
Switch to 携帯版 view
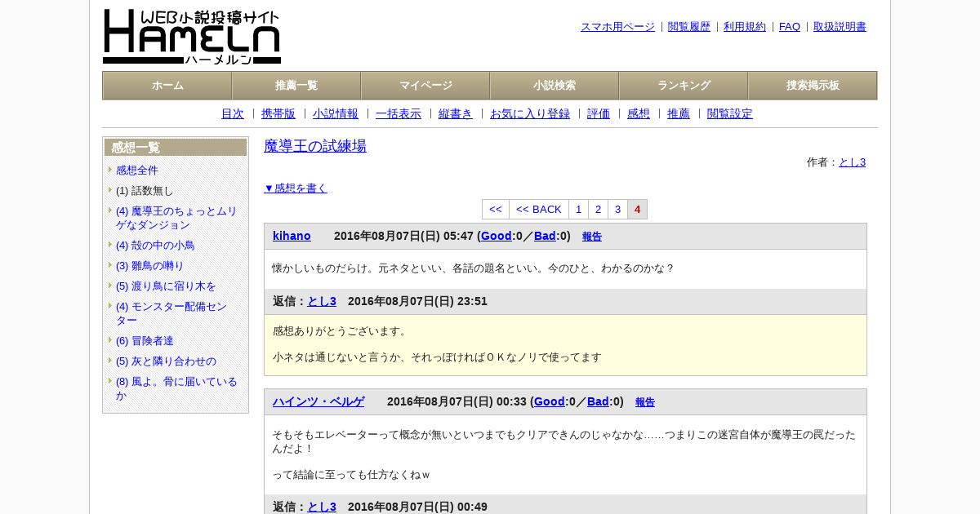pos(278,114)
